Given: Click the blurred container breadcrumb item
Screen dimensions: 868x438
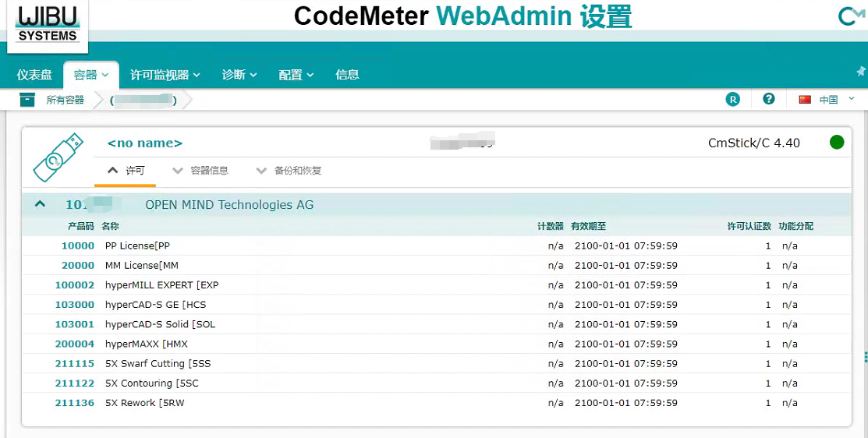Looking at the screenshot, I should pyautogui.click(x=143, y=101).
